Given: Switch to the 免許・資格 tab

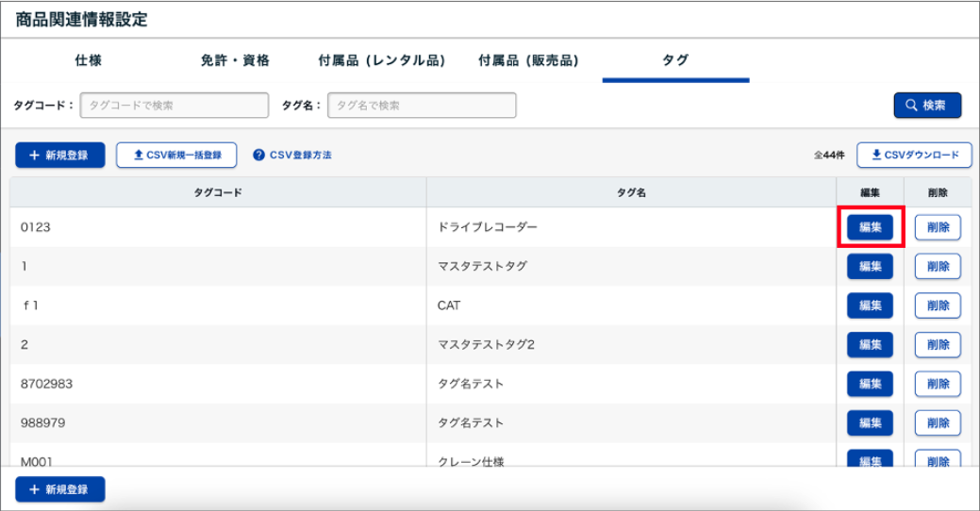Looking at the screenshot, I should click(235, 60).
